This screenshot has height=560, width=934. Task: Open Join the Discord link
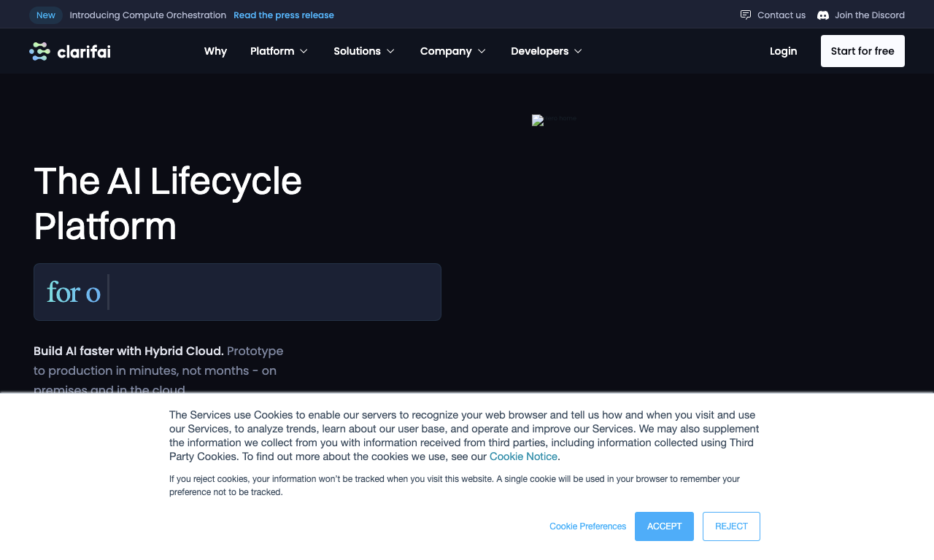tap(870, 15)
